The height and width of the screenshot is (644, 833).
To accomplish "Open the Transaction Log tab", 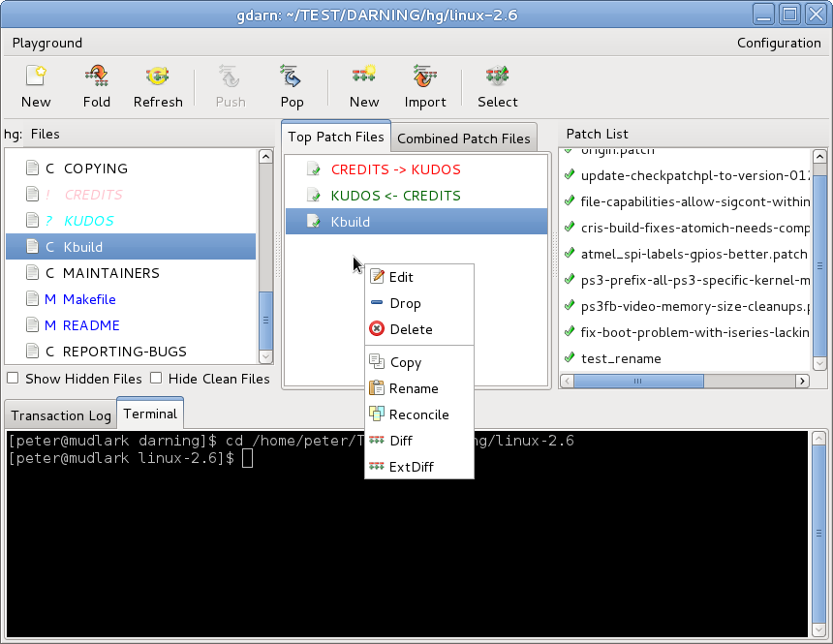I will [x=60, y=415].
